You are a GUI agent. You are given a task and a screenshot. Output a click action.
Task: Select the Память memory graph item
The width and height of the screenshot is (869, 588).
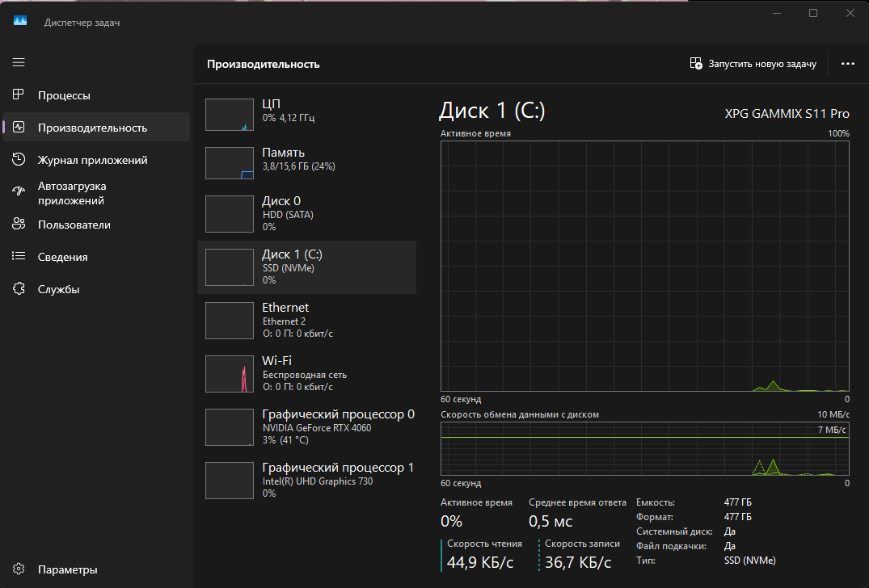click(x=306, y=162)
